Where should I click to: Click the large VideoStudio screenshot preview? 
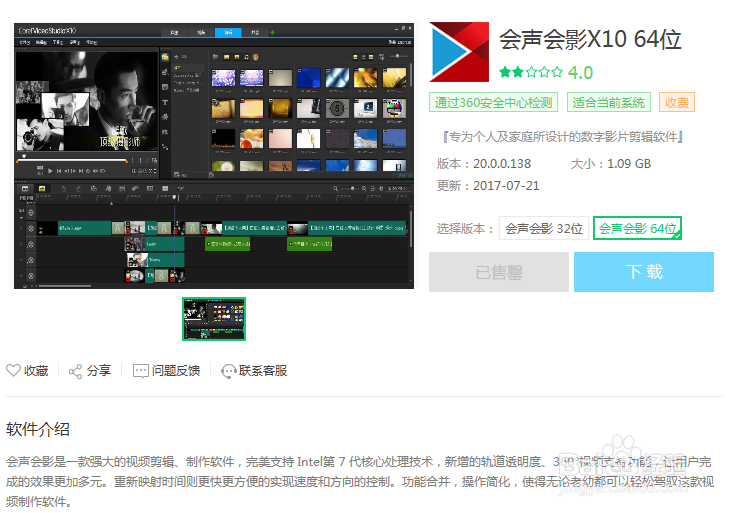[x=214, y=156]
